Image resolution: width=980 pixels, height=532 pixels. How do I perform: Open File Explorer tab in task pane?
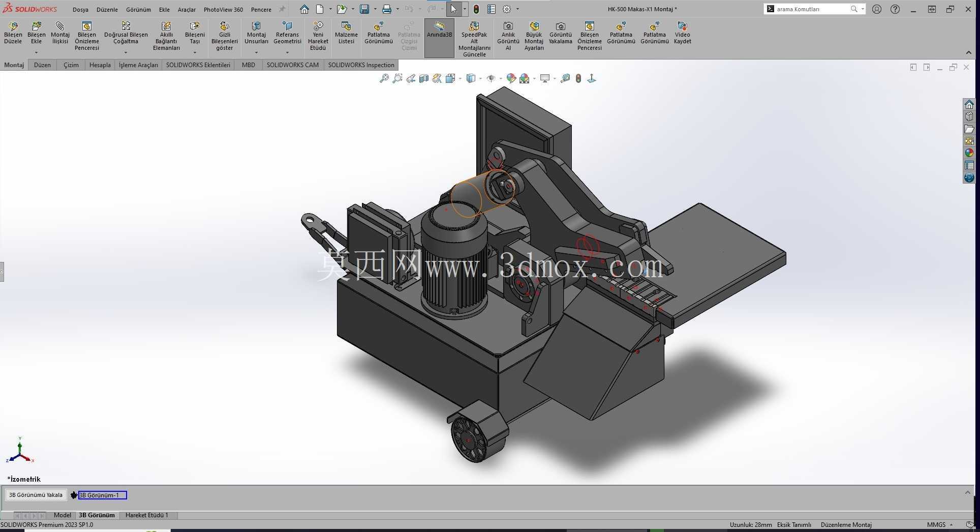pos(969,129)
